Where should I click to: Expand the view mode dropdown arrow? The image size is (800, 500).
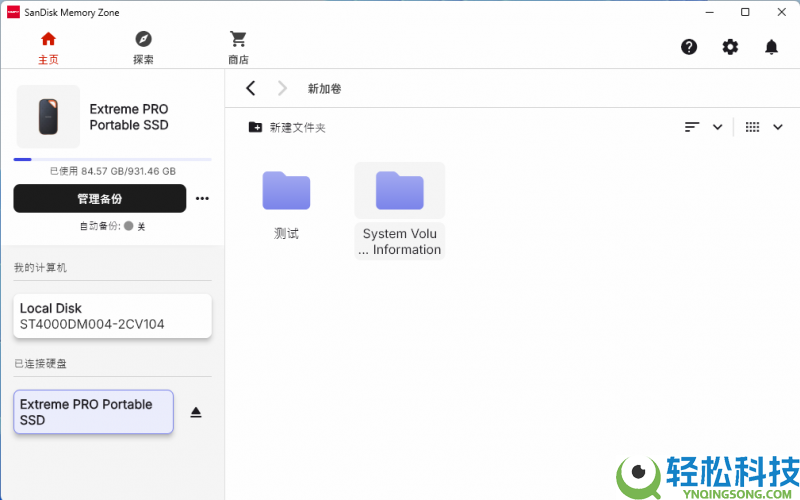click(x=778, y=127)
